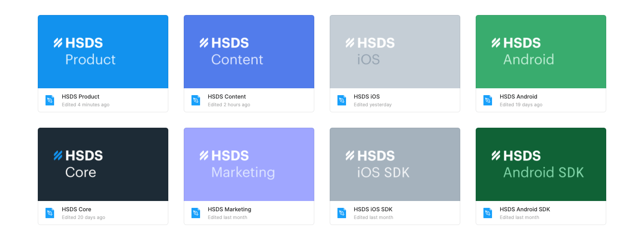Click the file icon beside HSDS Marketing
Image resolution: width=644 pixels, height=240 pixels.
point(196,213)
